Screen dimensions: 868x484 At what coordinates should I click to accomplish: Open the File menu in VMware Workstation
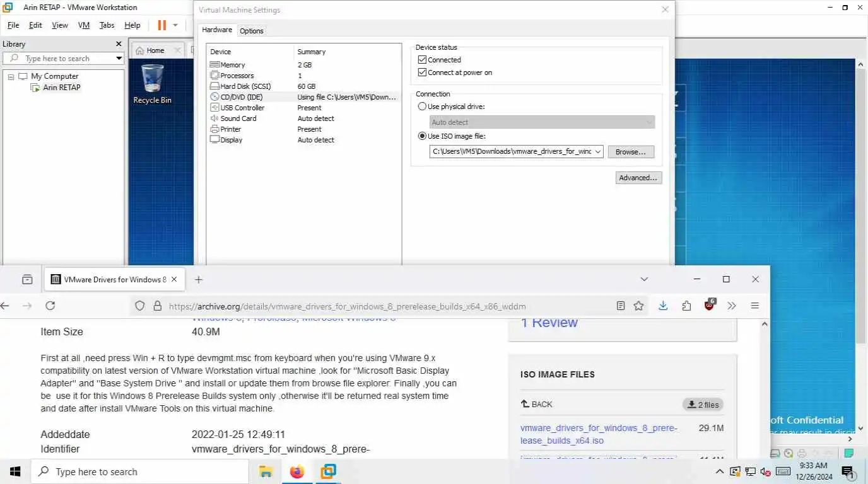tap(13, 25)
